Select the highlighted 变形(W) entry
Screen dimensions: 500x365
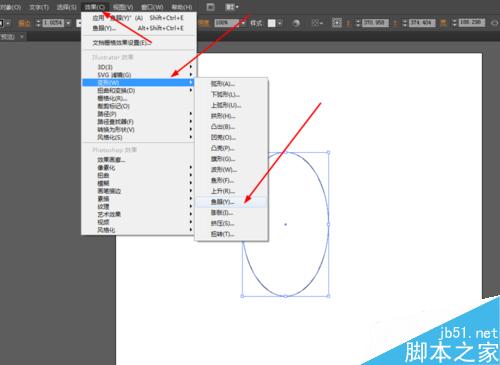coord(138,82)
